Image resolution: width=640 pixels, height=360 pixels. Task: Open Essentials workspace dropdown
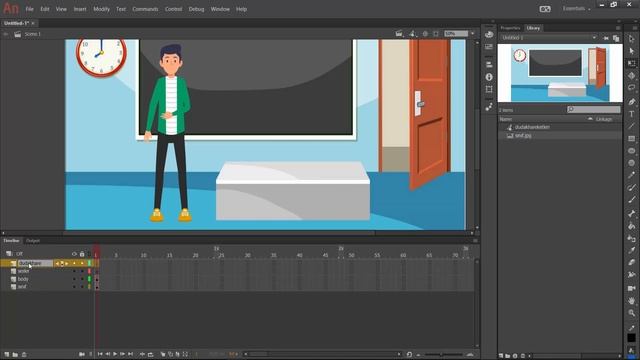coord(576,9)
